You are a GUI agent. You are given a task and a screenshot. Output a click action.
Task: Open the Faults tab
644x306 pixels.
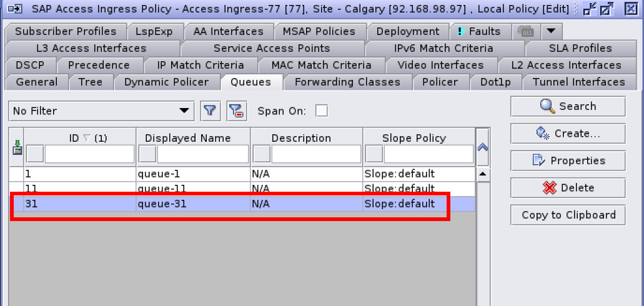pos(478,31)
